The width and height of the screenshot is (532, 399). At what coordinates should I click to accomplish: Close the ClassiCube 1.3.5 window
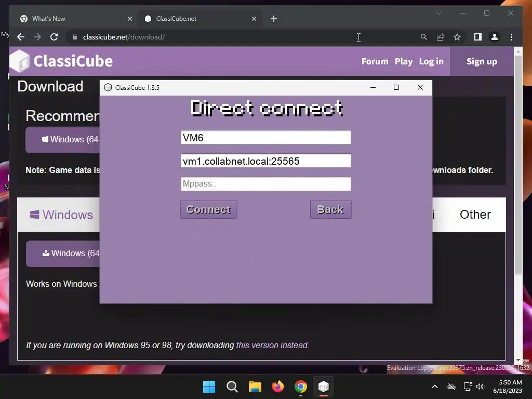(x=420, y=87)
